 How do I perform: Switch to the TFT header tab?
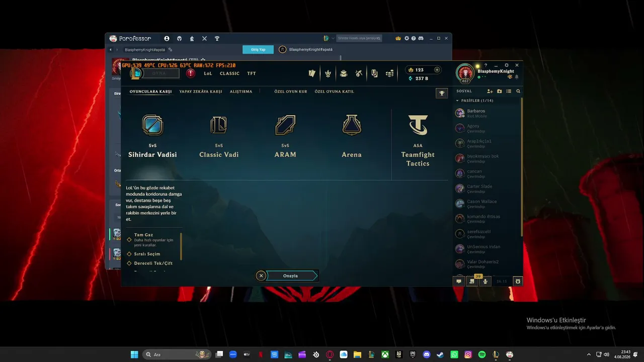pyautogui.click(x=252, y=73)
